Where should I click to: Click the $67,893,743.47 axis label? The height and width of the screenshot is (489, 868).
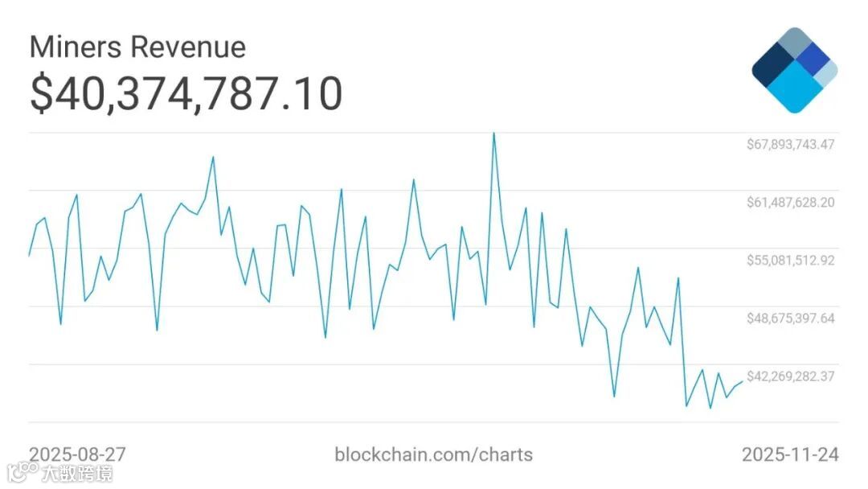click(x=791, y=145)
